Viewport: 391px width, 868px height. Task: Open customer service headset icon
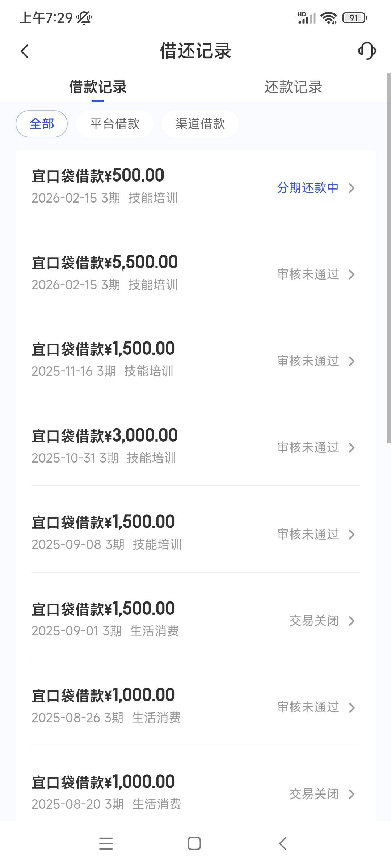(367, 51)
